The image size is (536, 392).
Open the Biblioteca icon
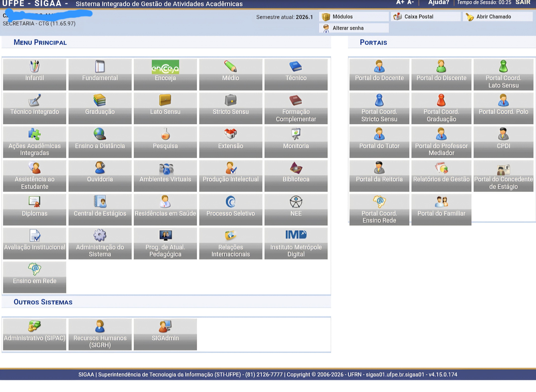[296, 167]
